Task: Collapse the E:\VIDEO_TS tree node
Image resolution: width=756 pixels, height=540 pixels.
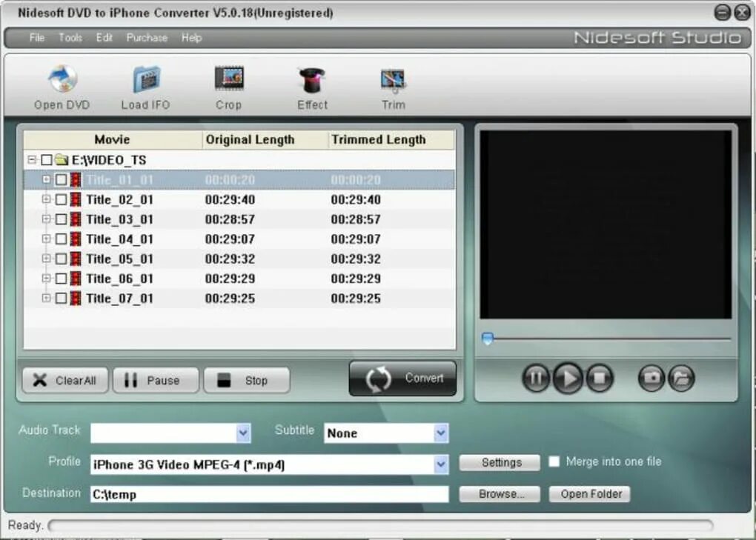Action: click(x=32, y=159)
